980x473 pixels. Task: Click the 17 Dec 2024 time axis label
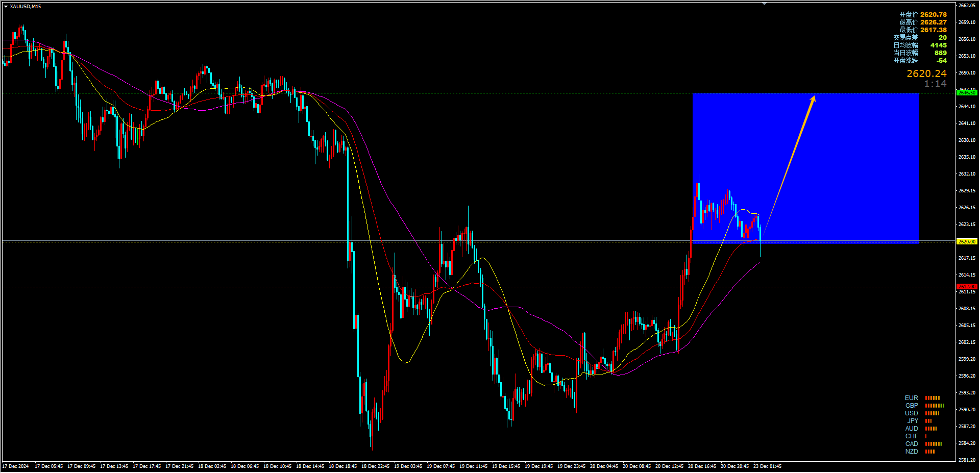pyautogui.click(x=16, y=466)
